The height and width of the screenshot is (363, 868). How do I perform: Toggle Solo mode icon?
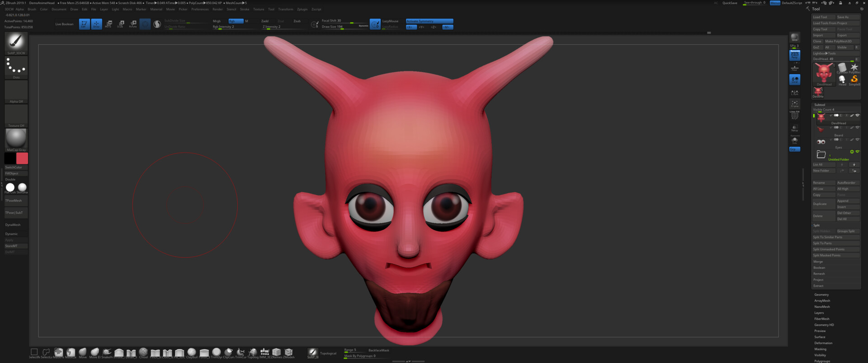click(x=795, y=140)
